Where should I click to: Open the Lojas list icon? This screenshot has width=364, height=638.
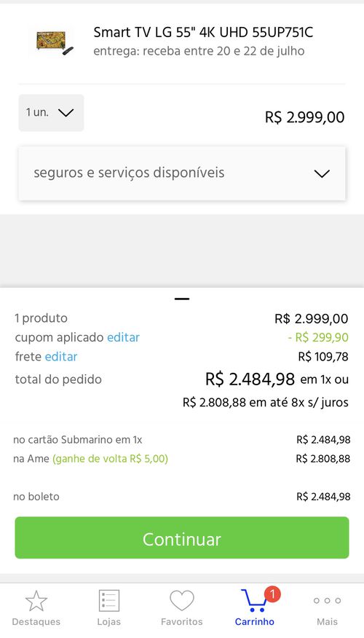click(109, 601)
